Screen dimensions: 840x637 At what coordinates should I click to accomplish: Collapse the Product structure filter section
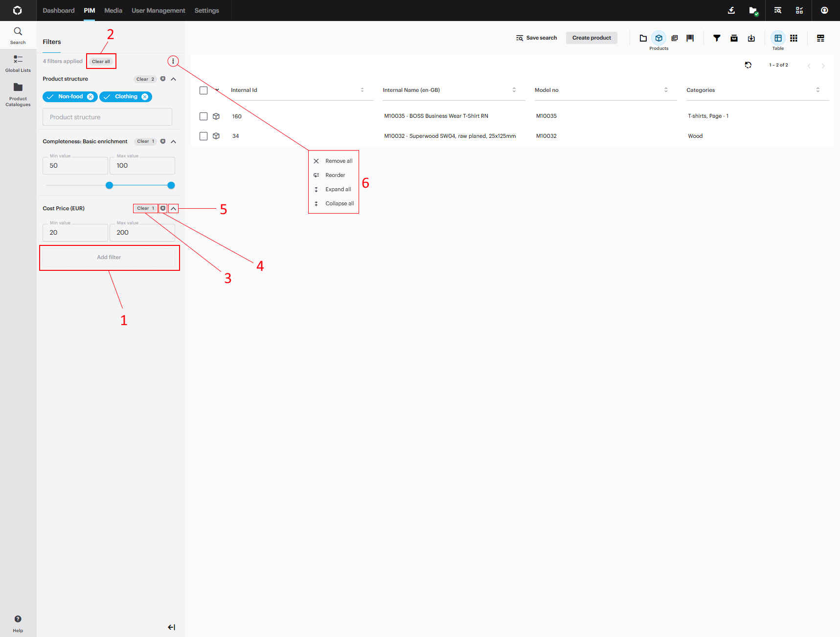pyautogui.click(x=173, y=79)
